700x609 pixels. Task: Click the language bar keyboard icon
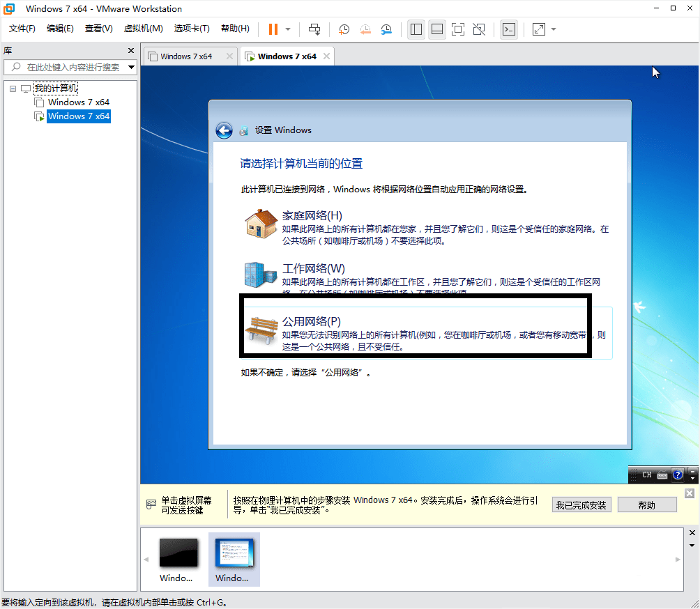click(662, 475)
